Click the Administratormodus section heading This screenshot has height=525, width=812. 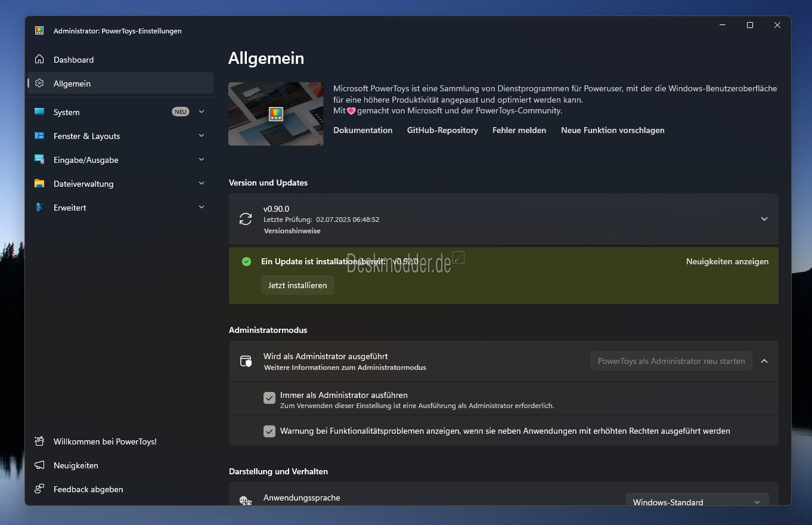(x=268, y=330)
